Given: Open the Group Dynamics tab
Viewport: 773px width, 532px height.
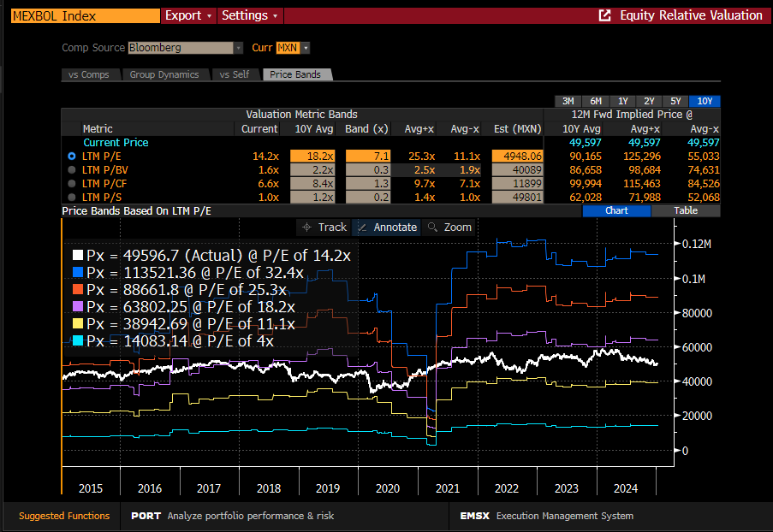Looking at the screenshot, I should [x=164, y=74].
